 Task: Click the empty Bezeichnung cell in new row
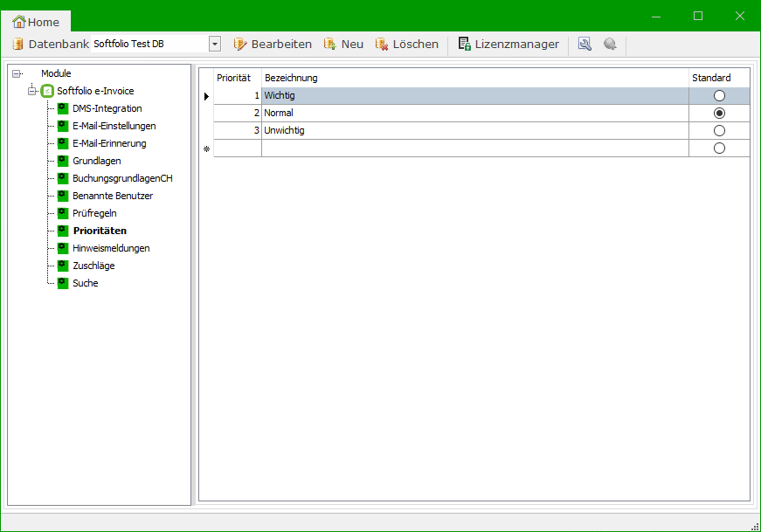pyautogui.click(x=474, y=149)
